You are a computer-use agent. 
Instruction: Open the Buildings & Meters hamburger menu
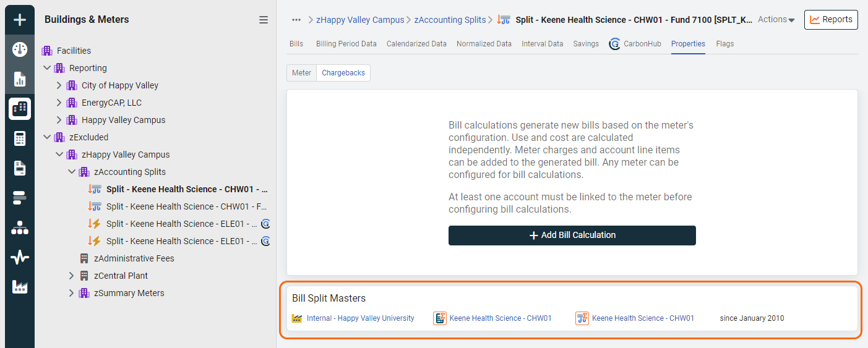[x=264, y=20]
